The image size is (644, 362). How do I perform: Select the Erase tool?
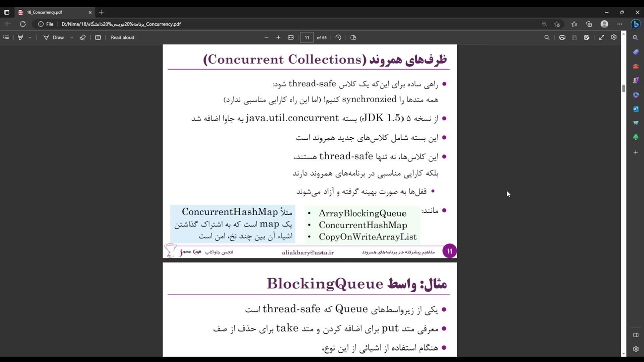(83, 37)
